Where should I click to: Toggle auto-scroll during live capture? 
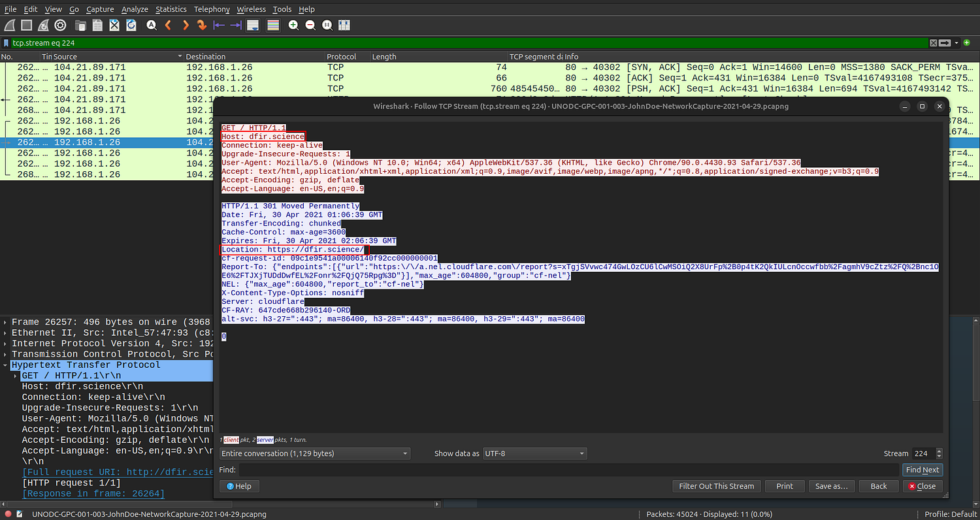point(252,25)
